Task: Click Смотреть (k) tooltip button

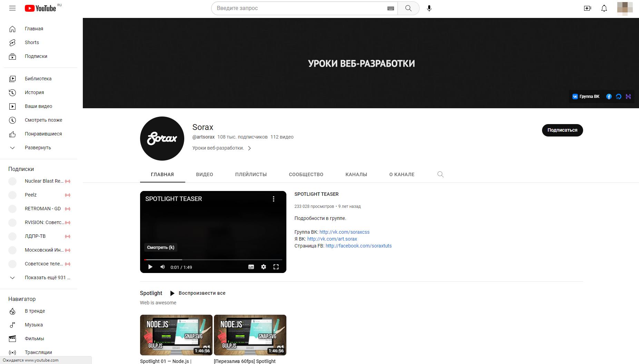Action: pyautogui.click(x=161, y=247)
